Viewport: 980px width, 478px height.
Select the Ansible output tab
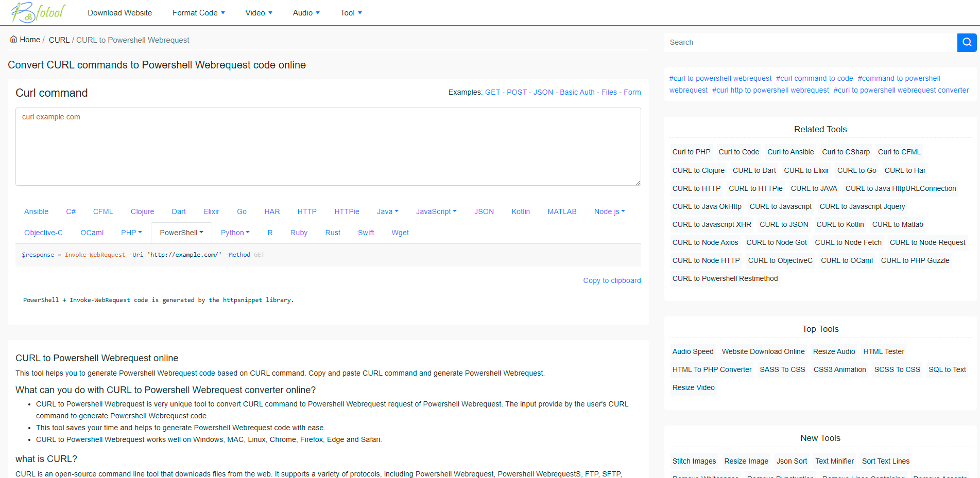[36, 211]
